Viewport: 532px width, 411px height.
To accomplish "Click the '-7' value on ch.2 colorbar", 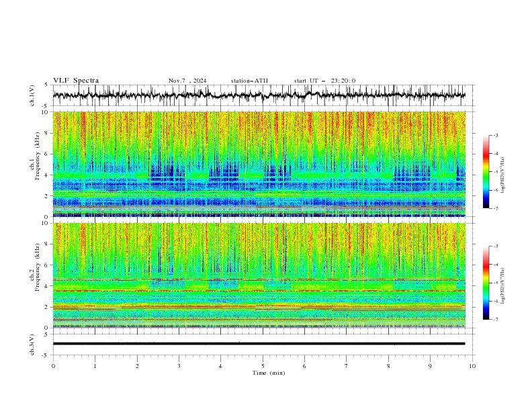I will pyautogui.click(x=496, y=320).
